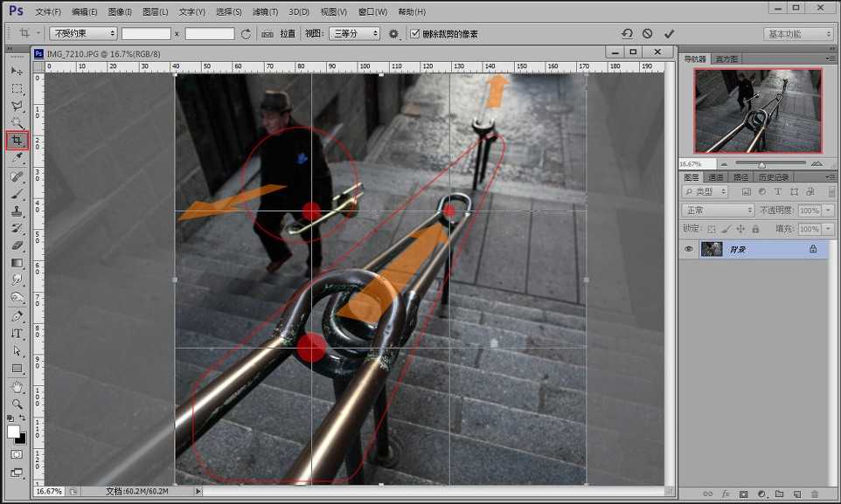Viewport: 841px width, 504px height.
Task: Open crop tool preset picker arrow
Action: click(38, 34)
